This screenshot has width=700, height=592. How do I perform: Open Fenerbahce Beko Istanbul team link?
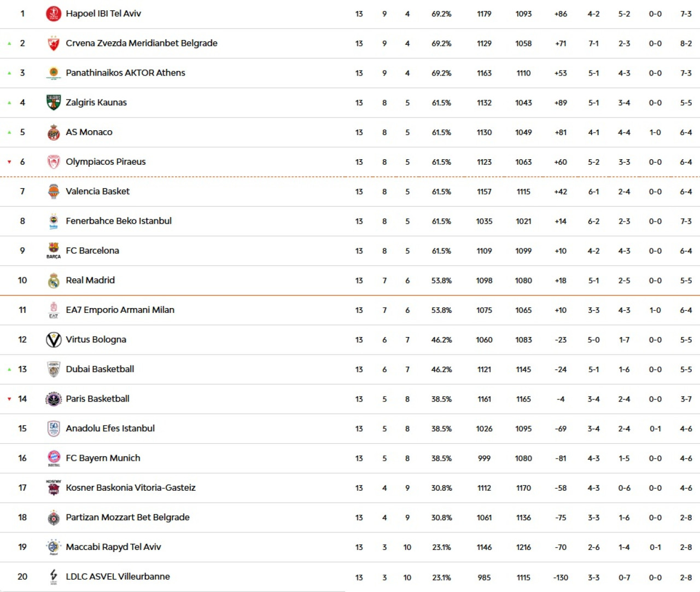point(119,221)
